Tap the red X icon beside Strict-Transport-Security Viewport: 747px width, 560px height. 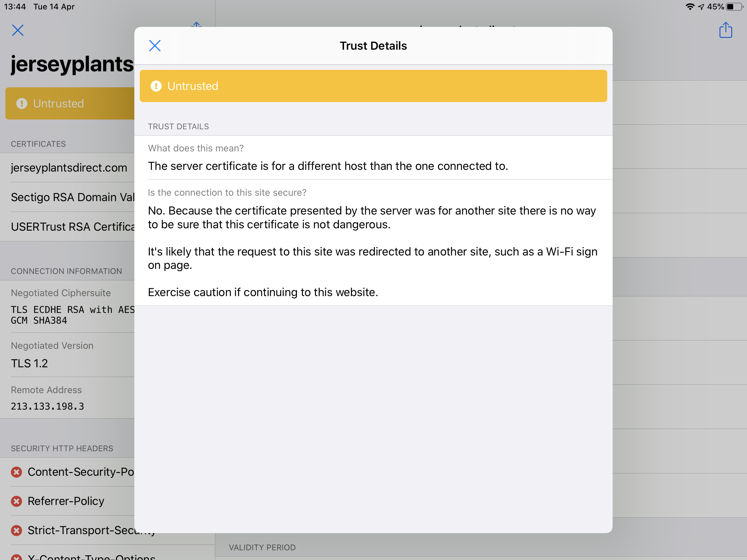16,530
